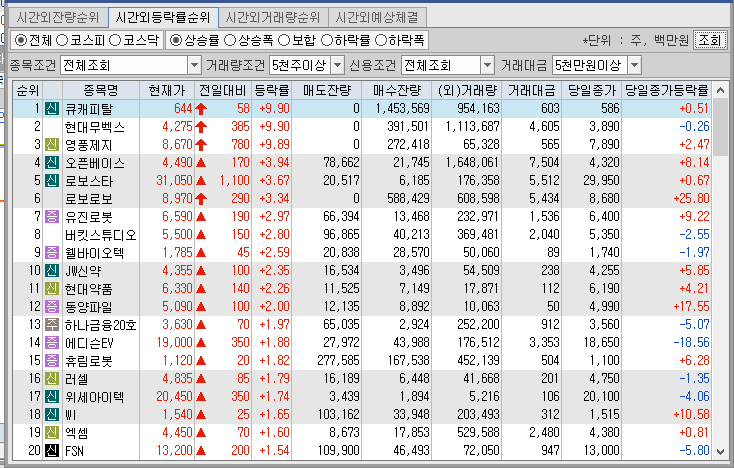Click the stock name 버킷스튜디오
The height and width of the screenshot is (468, 734).
pyautogui.click(x=101, y=235)
